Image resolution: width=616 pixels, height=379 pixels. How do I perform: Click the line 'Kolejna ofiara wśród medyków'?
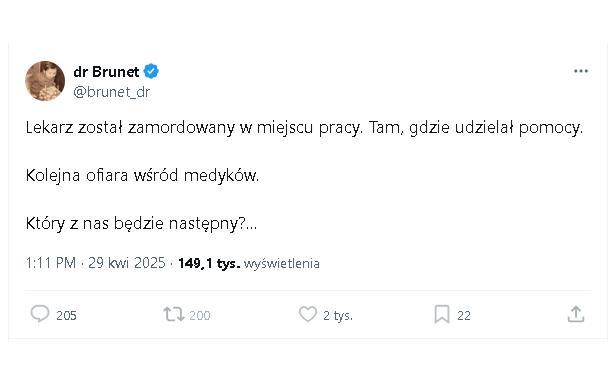(142, 176)
